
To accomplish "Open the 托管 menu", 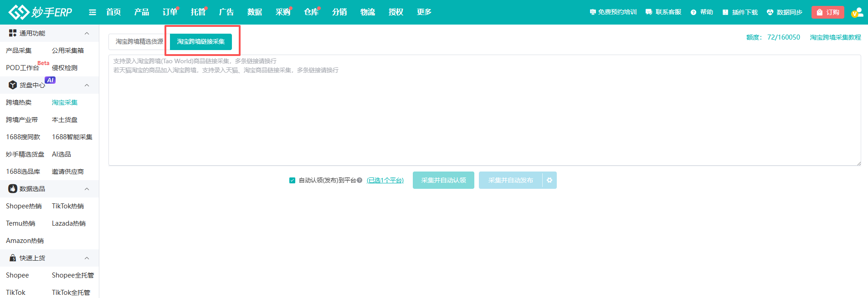I will pos(198,12).
